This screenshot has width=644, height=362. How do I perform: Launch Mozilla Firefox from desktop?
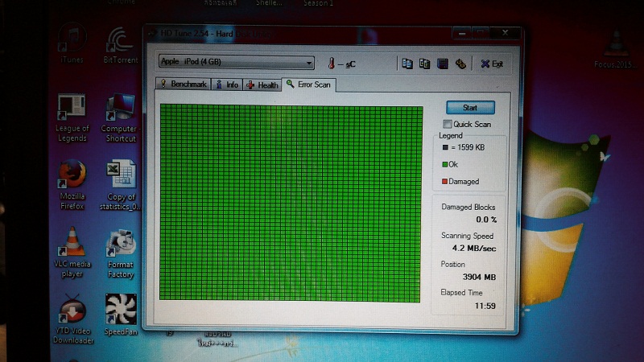click(x=72, y=185)
